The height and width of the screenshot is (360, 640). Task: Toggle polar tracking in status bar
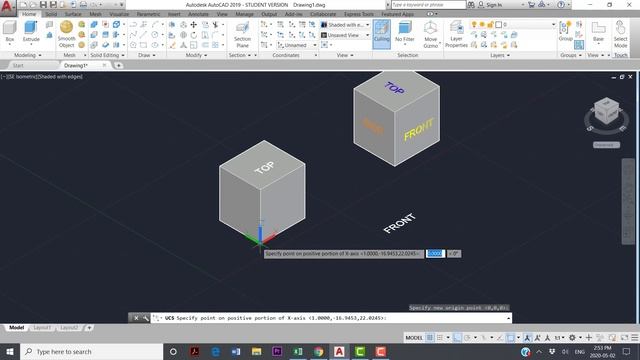pyautogui.click(x=467, y=338)
